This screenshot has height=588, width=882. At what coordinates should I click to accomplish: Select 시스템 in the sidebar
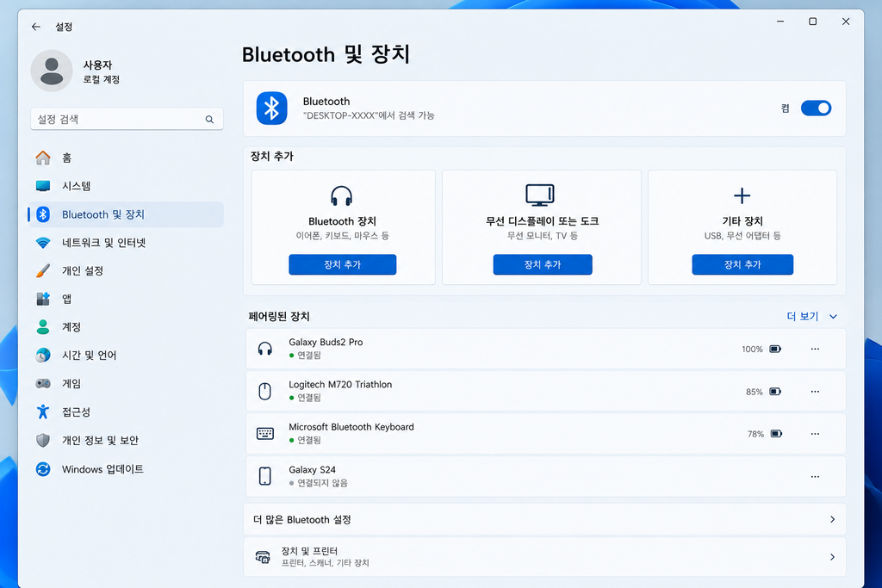pos(126,186)
